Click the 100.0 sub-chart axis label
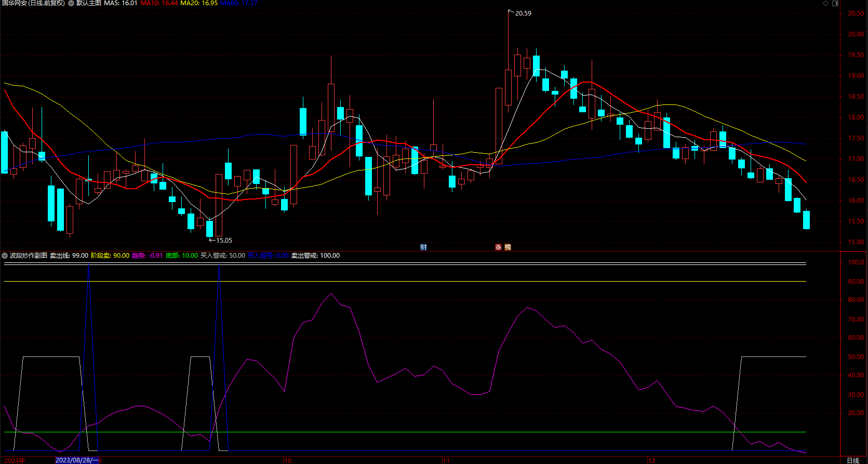The width and height of the screenshot is (868, 464). [856, 262]
